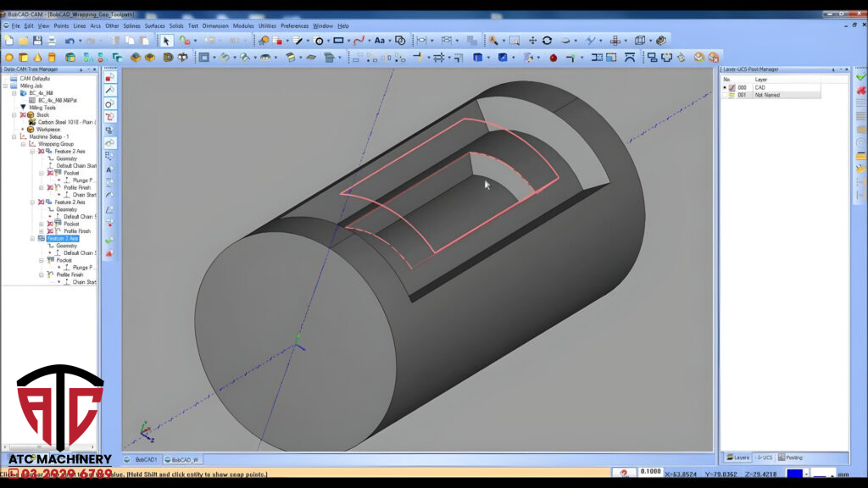The width and height of the screenshot is (868, 488).
Task: Switch to the BobCAD1 document tab
Action: tap(146, 459)
